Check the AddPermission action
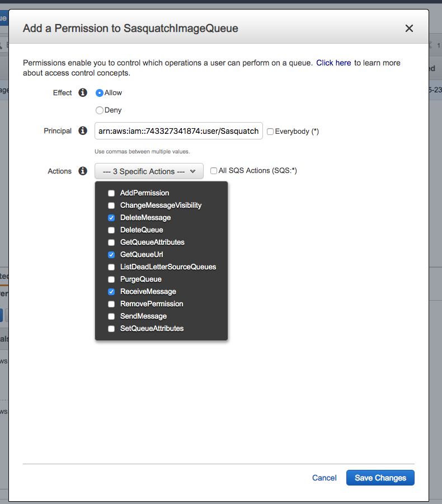This screenshot has width=442, height=504. [111, 193]
